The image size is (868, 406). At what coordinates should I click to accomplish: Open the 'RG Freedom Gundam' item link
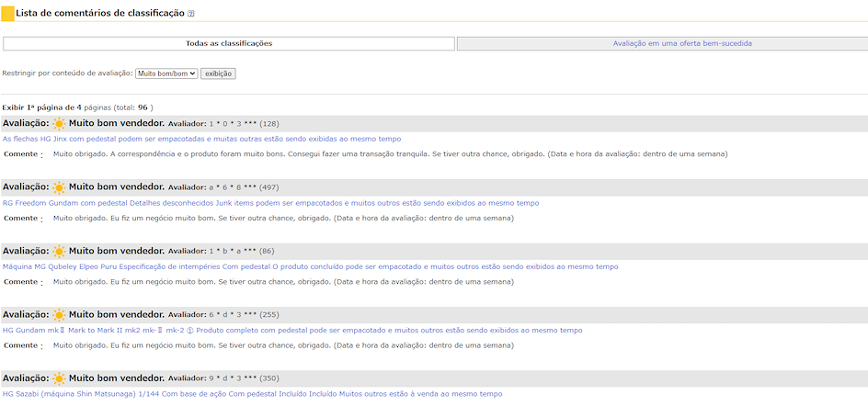pyautogui.click(x=270, y=203)
